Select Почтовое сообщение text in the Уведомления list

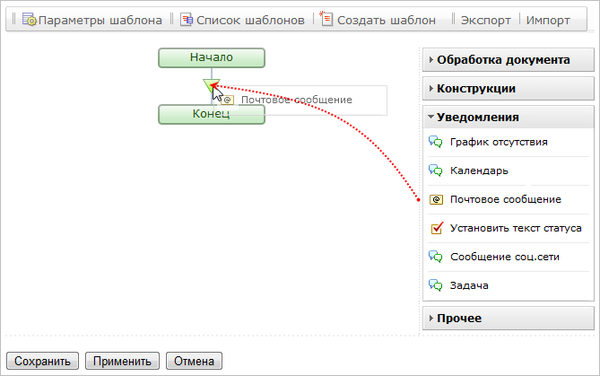click(505, 199)
